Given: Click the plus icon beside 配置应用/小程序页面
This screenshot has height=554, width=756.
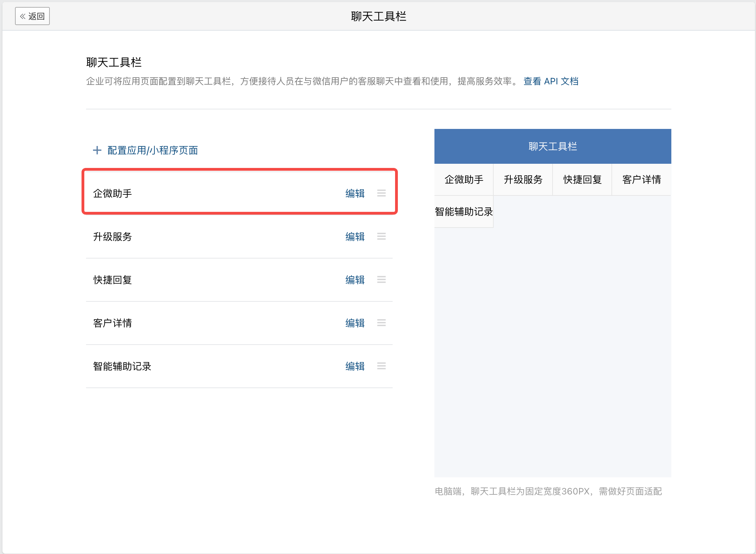Looking at the screenshot, I should pos(97,150).
